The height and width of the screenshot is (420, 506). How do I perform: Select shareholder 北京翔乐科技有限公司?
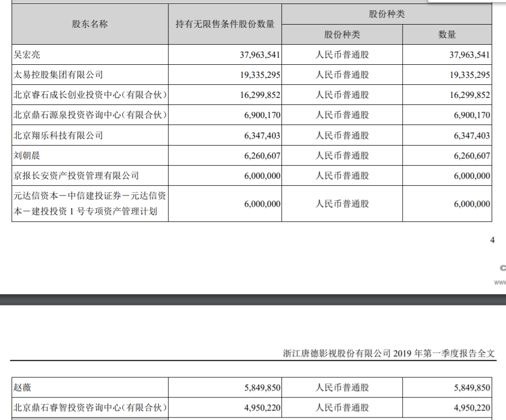58,135
